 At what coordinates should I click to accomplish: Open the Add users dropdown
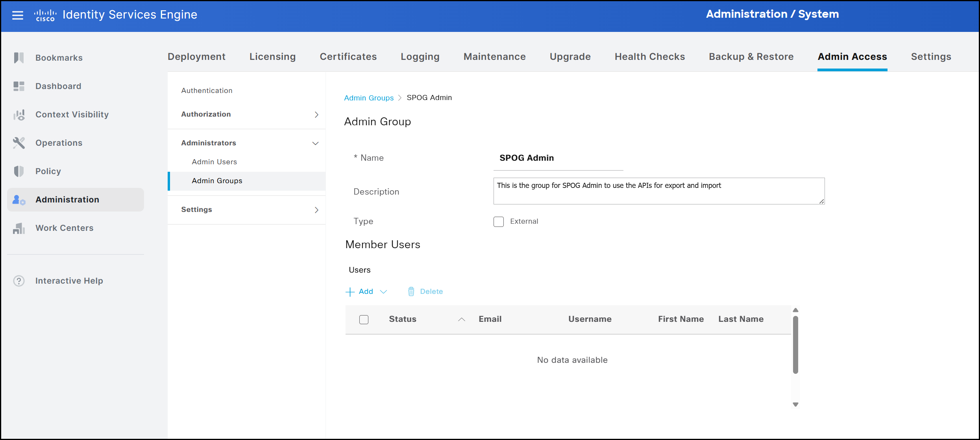coord(383,292)
